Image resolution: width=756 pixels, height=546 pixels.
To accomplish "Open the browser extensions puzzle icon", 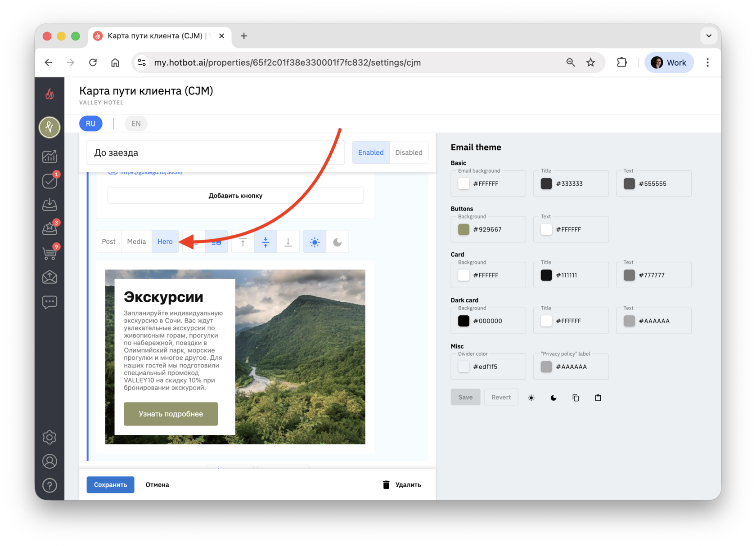I will click(x=622, y=63).
